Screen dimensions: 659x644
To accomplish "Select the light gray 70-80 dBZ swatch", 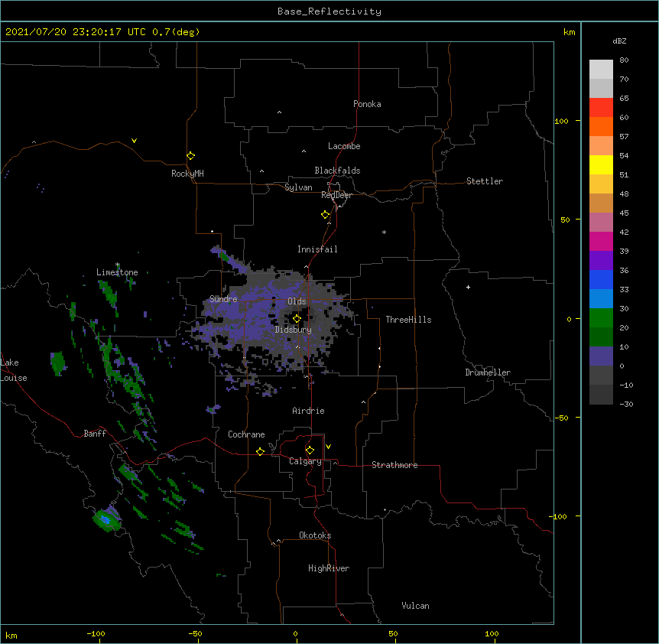I will [x=601, y=70].
